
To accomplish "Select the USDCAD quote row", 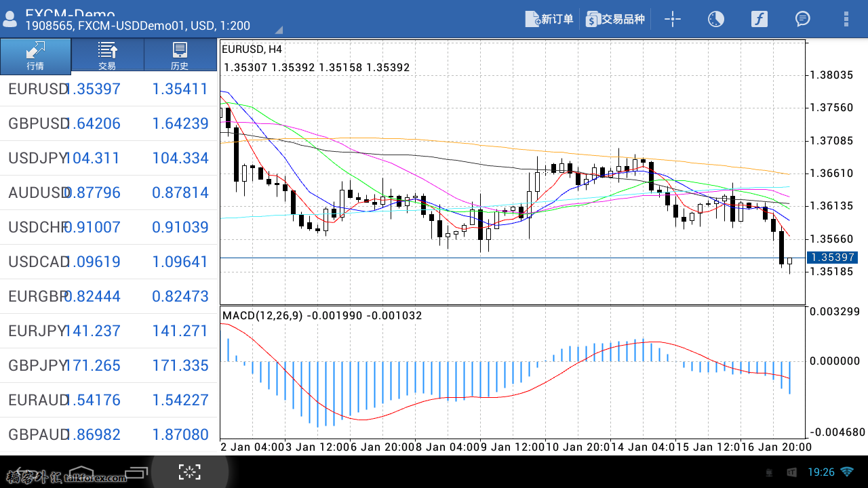I will [x=108, y=262].
